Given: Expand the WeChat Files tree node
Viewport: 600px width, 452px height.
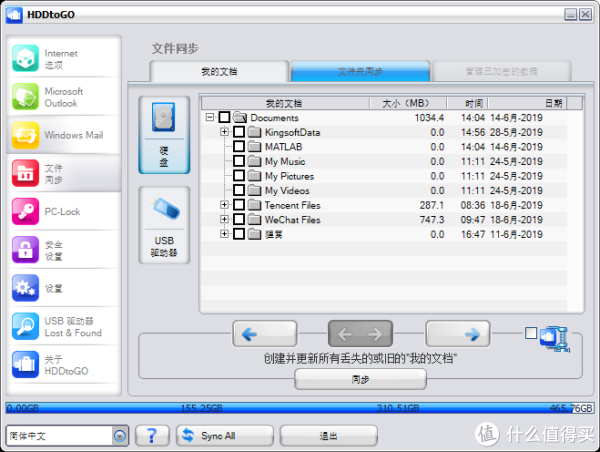Looking at the screenshot, I should pos(224,219).
